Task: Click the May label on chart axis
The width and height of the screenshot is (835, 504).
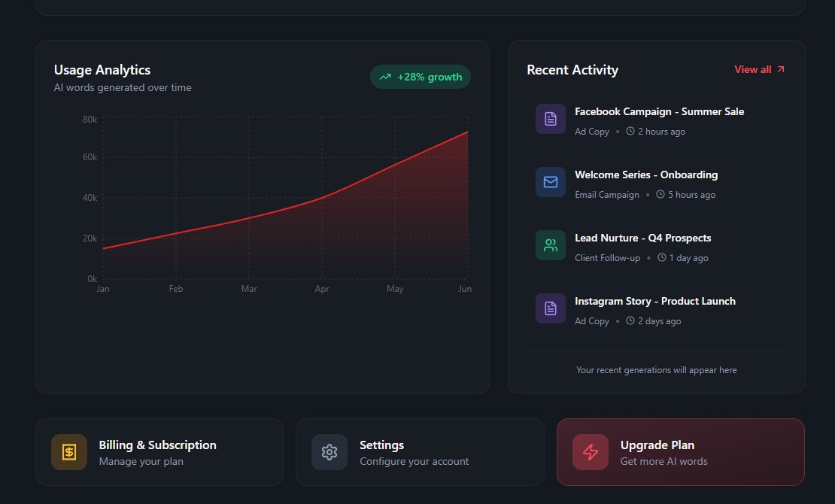Action: pos(395,289)
